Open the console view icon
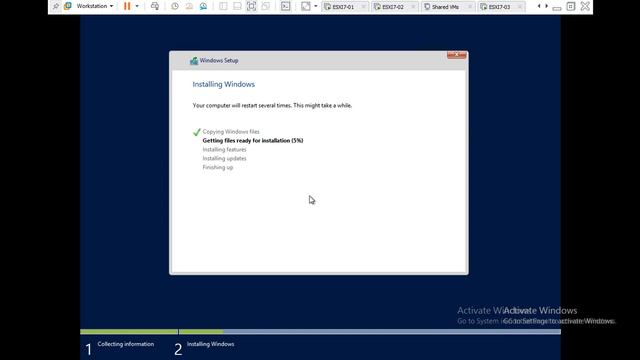640x360 pixels. point(286,6)
